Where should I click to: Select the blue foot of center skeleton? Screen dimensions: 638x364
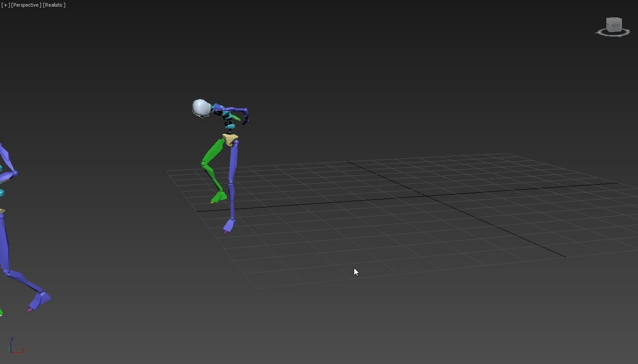229,225
